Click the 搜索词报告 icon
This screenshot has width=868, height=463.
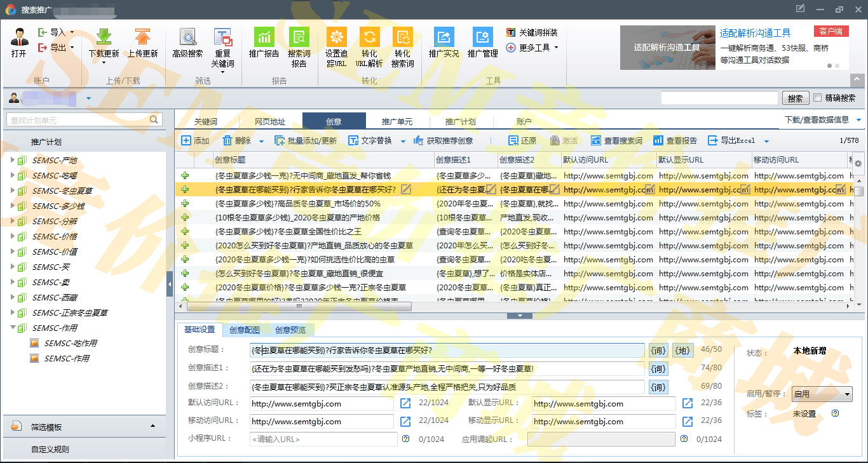tap(299, 38)
